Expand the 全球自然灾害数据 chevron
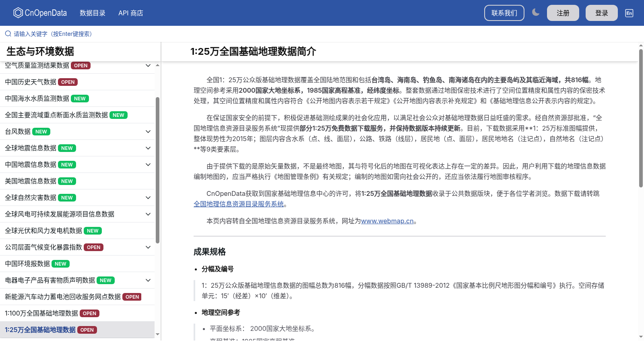The width and height of the screenshot is (644, 347). click(x=148, y=197)
